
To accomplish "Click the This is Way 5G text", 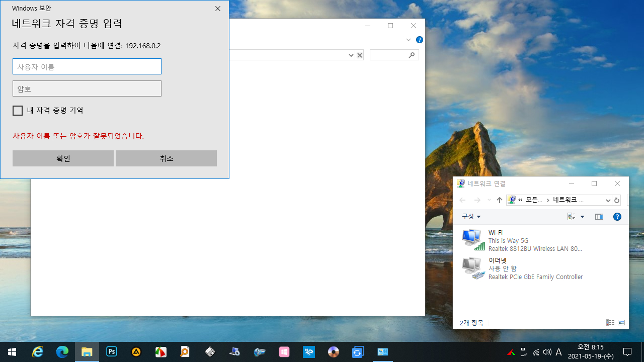I will 508,241.
